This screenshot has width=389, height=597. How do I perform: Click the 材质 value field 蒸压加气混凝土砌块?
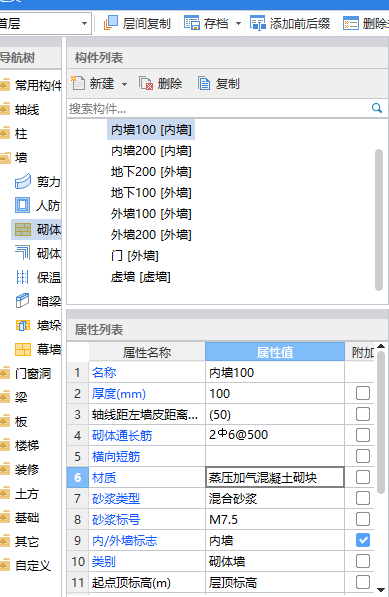tap(275, 477)
